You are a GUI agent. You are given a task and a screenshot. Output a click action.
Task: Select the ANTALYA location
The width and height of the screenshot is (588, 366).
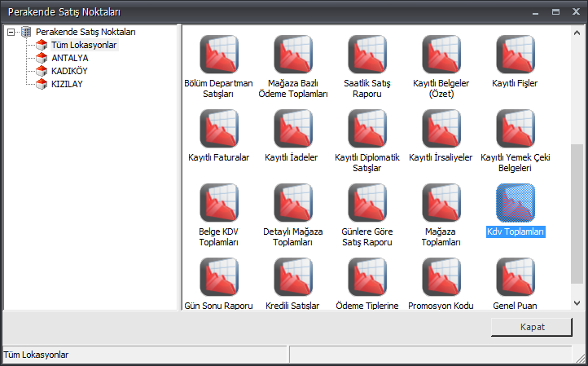(70, 58)
